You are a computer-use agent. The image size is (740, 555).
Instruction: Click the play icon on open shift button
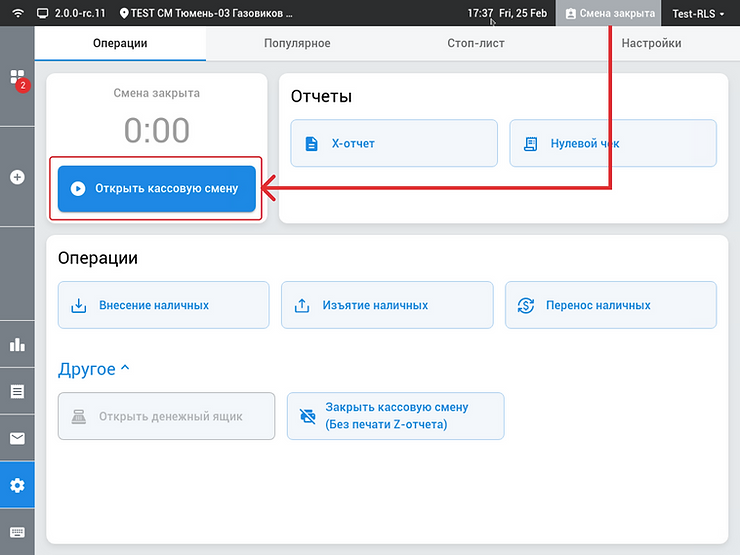pos(78,188)
